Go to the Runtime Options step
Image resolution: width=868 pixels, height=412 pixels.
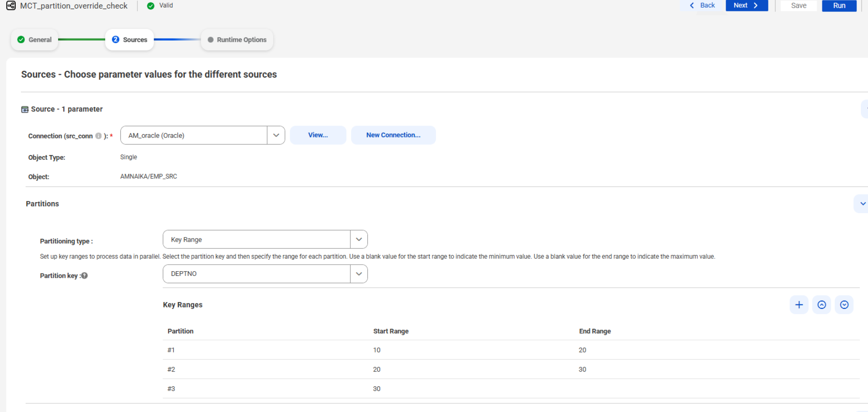237,40
